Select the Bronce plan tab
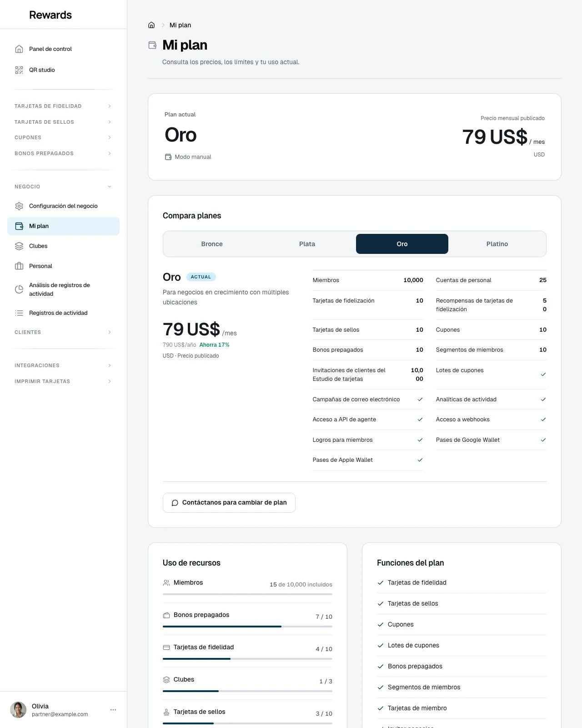This screenshot has height=728, width=582. (x=212, y=244)
